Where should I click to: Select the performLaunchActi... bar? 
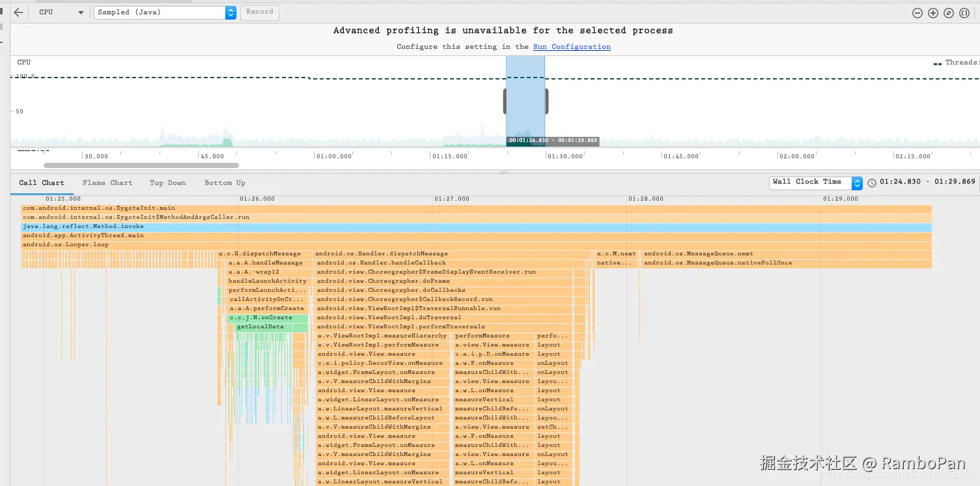coord(268,291)
